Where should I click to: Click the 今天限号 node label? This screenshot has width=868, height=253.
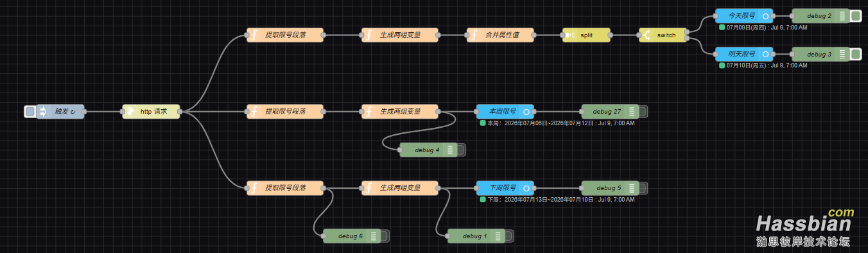[742, 16]
